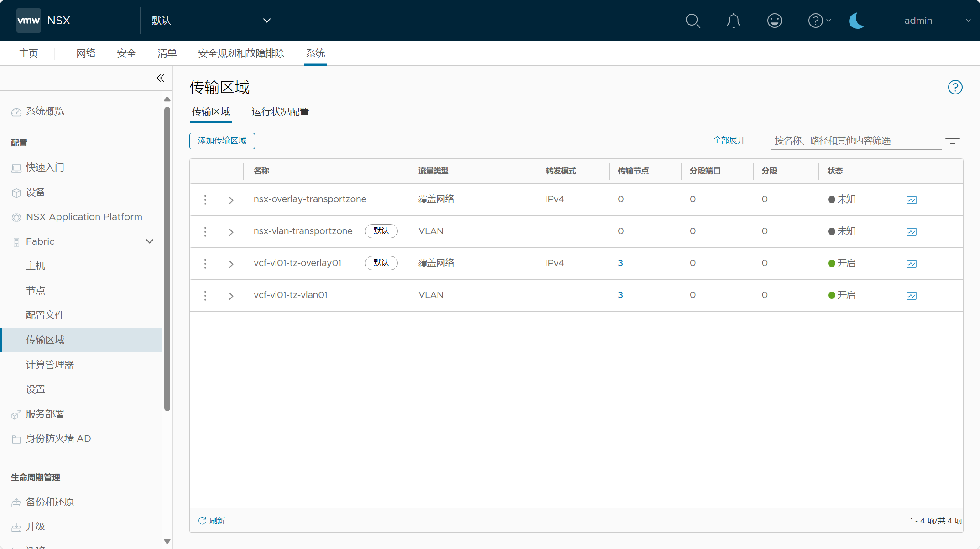Viewport: 980px width, 549px height.
Task: Click the smiley feedback icon
Action: pos(774,21)
